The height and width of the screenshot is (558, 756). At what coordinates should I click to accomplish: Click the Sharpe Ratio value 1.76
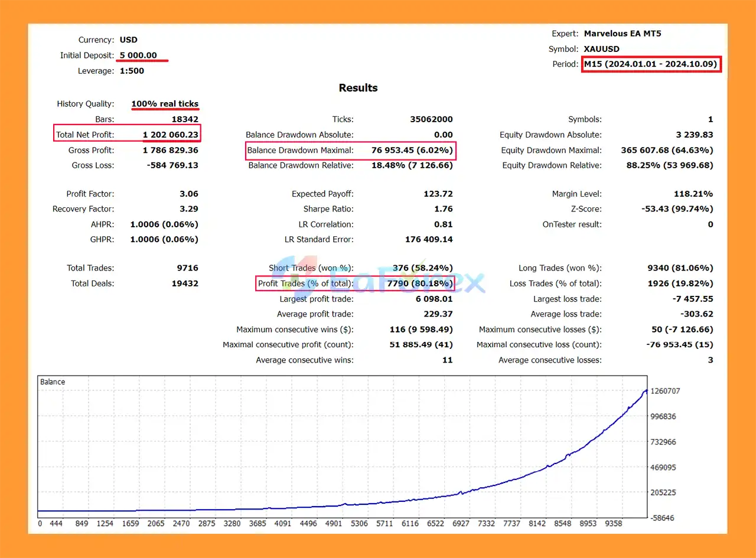443,209
